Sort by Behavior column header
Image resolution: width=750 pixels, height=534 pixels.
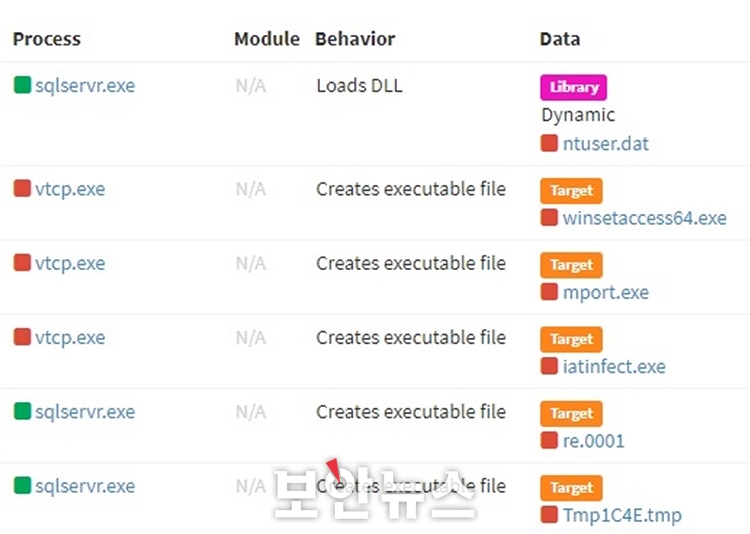point(355,39)
